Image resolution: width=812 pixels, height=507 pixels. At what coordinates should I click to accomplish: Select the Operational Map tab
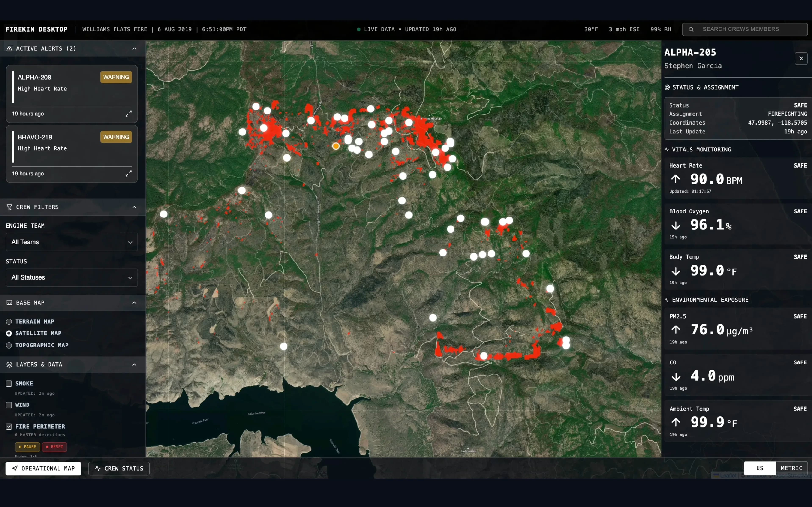tap(43, 468)
